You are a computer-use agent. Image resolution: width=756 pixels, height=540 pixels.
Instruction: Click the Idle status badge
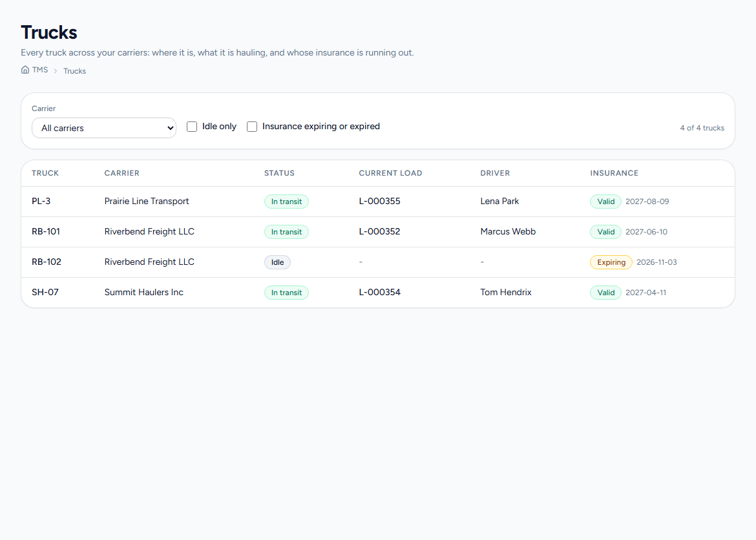point(277,262)
